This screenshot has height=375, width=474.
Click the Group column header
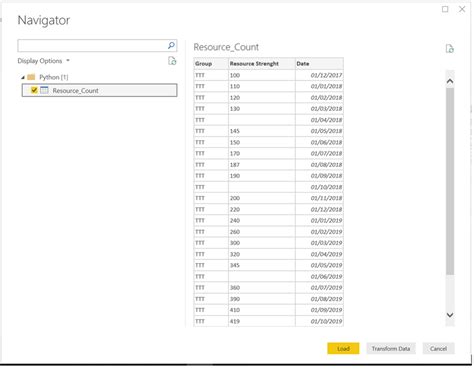pyautogui.click(x=211, y=64)
